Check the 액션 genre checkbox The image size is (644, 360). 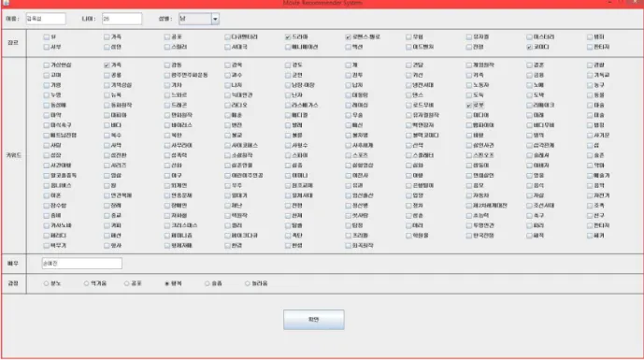(349, 48)
